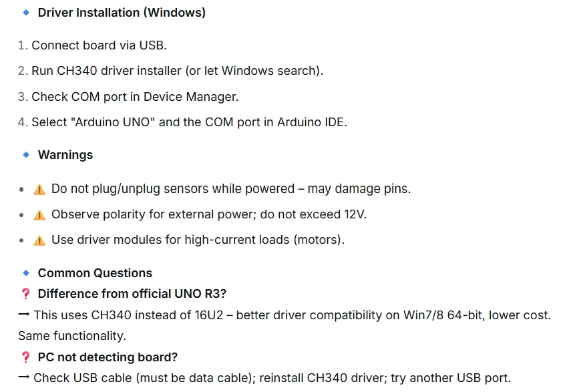This screenshot has height=392, width=569.
Task: Click red question mark before Difference from official
Action: pyautogui.click(x=26, y=294)
